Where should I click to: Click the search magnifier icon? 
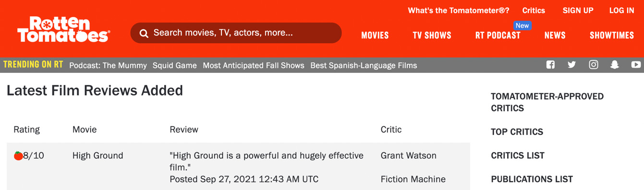(x=144, y=33)
